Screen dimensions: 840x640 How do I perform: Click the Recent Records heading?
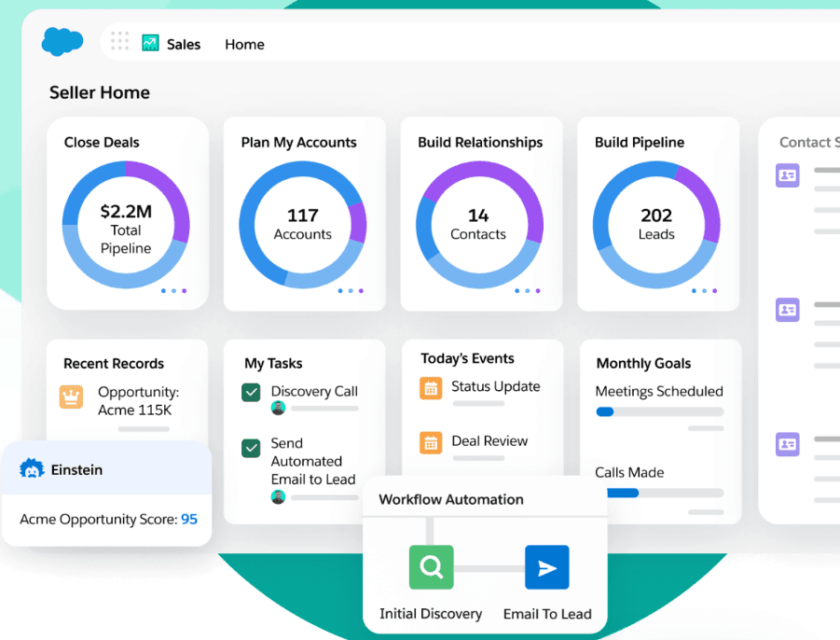(x=114, y=364)
